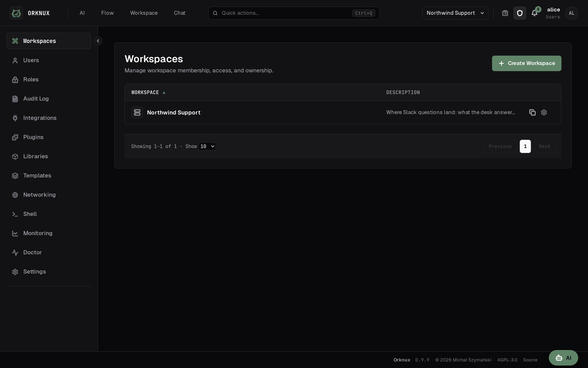This screenshot has width=588, height=368.
Task: Run Doctor from sidebar
Action: coord(49,252)
